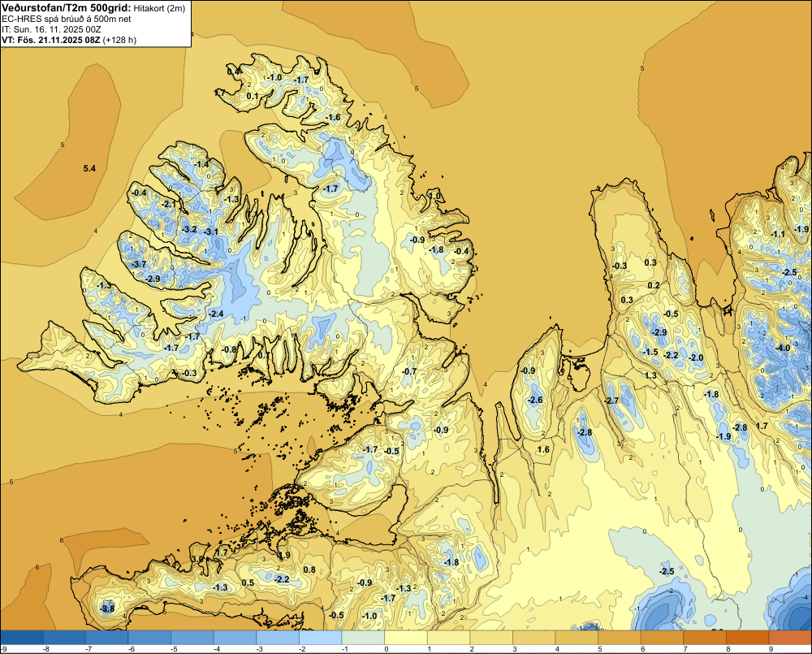Click the 0.1 temperature value

coord(253,96)
